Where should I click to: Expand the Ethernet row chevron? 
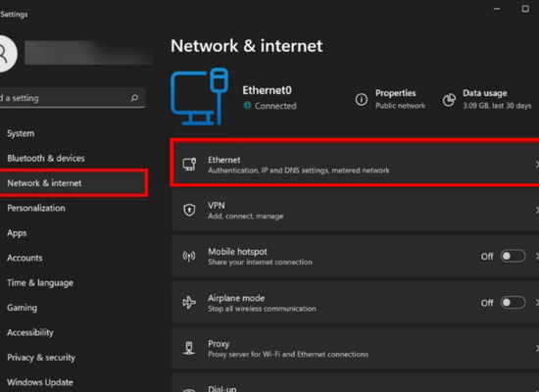(537, 165)
